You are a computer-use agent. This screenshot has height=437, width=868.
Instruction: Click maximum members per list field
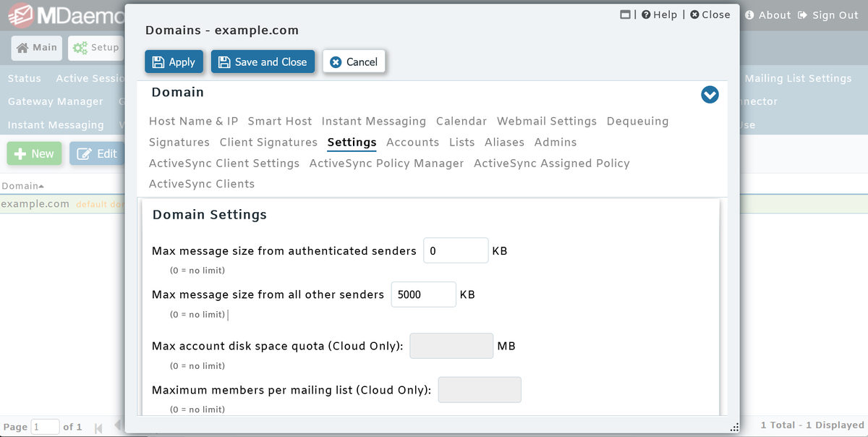pos(480,390)
